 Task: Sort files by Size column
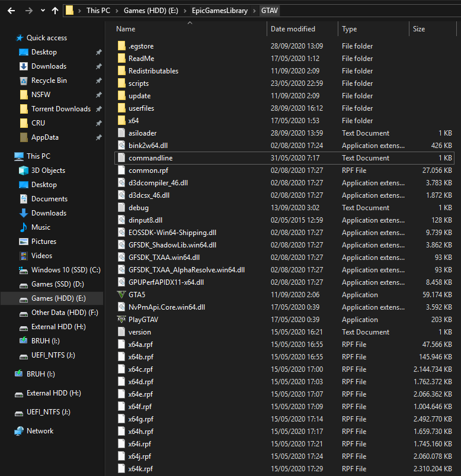coord(419,29)
